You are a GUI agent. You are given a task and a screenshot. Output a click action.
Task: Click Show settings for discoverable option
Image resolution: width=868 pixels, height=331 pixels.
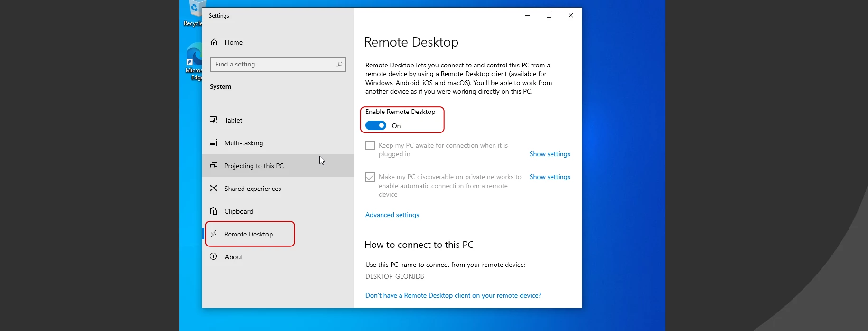pos(550,177)
